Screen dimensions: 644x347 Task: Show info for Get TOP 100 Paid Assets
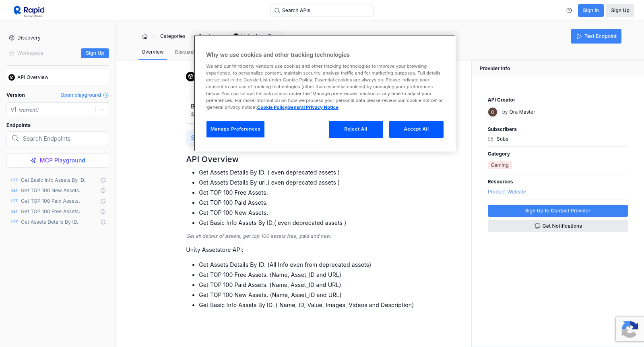tap(103, 201)
